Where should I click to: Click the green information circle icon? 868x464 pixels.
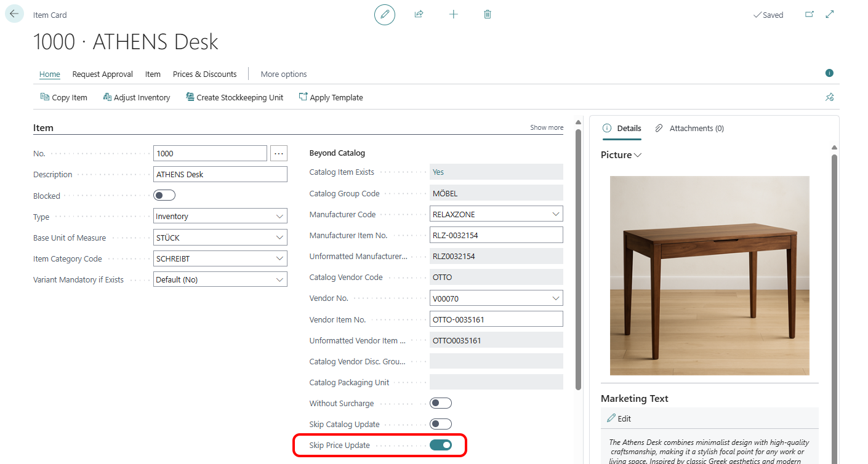click(829, 73)
